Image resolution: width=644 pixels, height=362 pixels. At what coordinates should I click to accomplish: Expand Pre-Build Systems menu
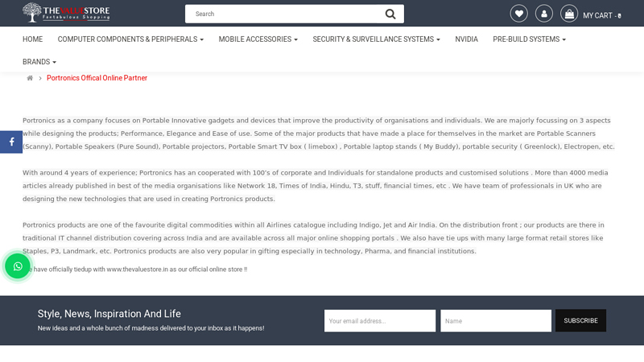pos(529,39)
